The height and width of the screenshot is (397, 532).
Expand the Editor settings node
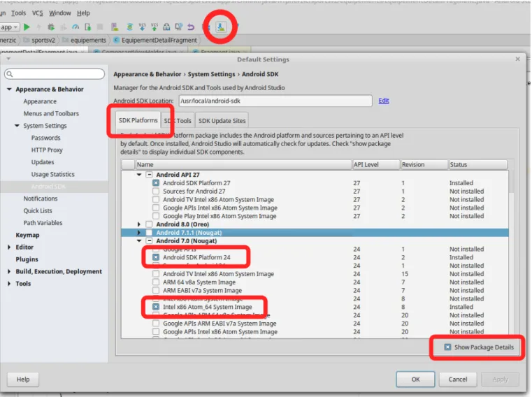(x=9, y=247)
